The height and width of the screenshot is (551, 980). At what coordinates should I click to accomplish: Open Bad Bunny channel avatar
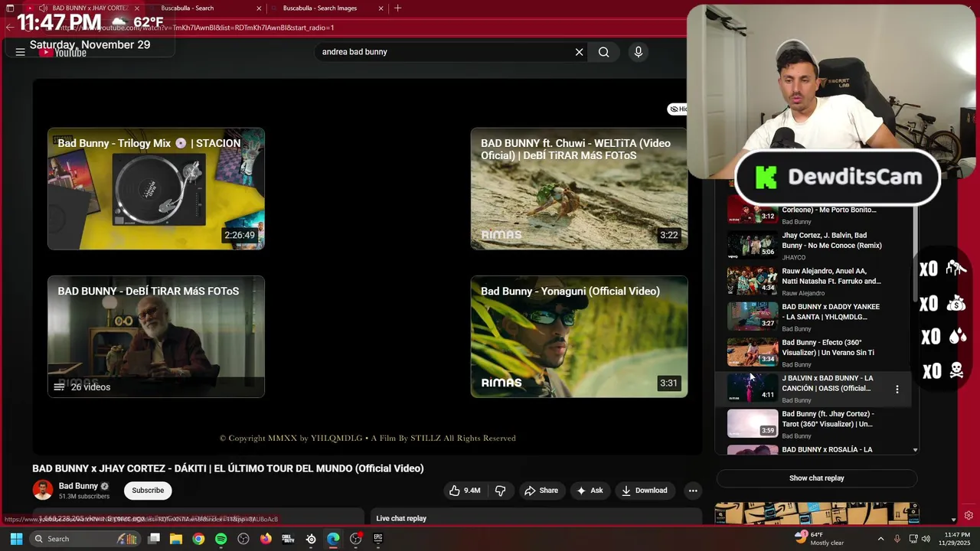43,491
